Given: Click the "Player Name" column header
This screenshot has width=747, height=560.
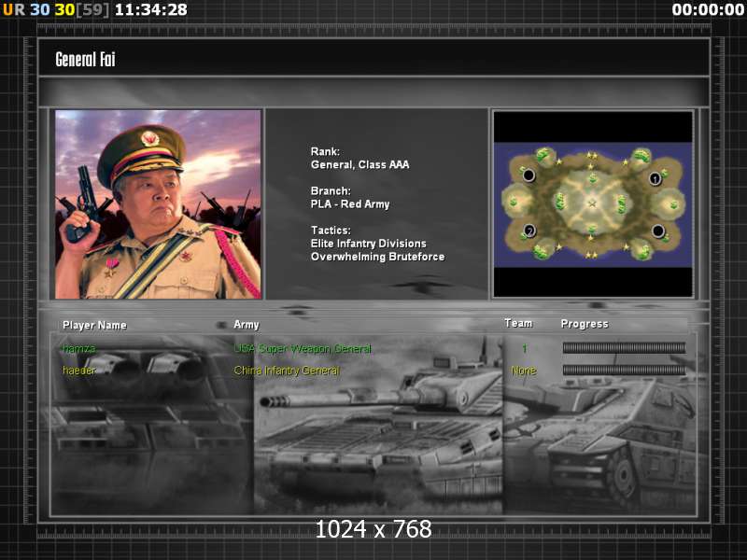Looking at the screenshot, I should point(95,325).
